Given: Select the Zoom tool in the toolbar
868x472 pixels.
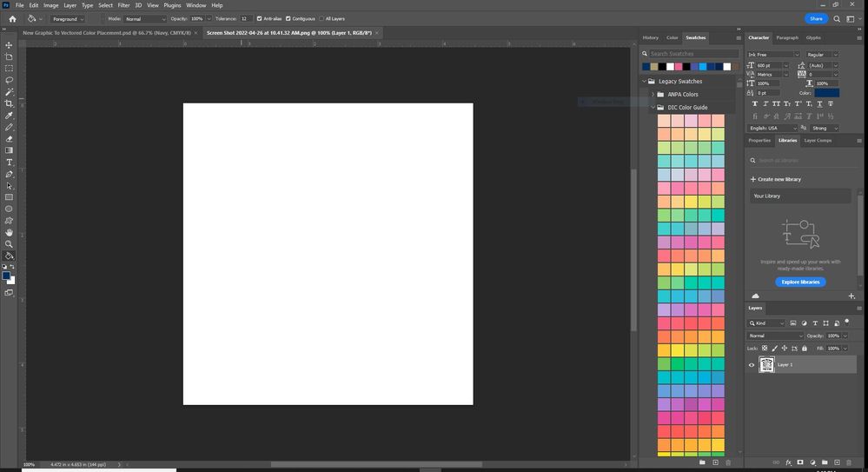Looking at the screenshot, I should pyautogui.click(x=9, y=243).
